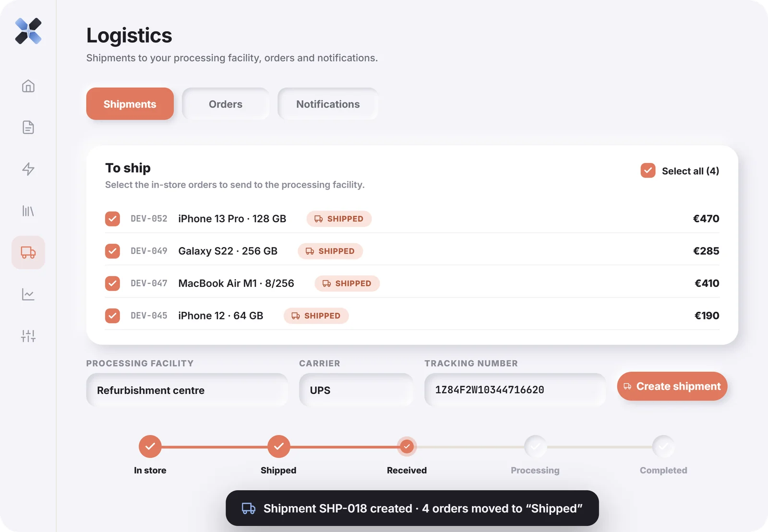The height and width of the screenshot is (532, 768).
Task: Click the Shipment SHP-018 created toast message
Action: pyautogui.click(x=412, y=508)
